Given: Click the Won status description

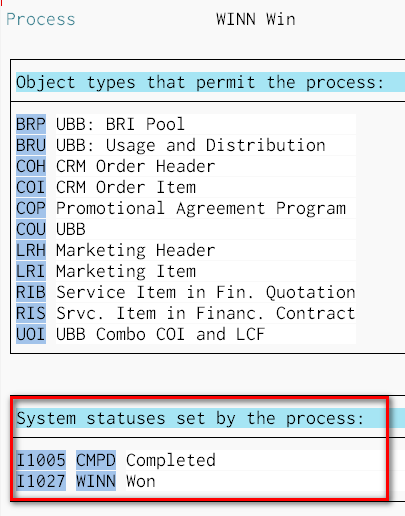Looking at the screenshot, I should tap(141, 481).
